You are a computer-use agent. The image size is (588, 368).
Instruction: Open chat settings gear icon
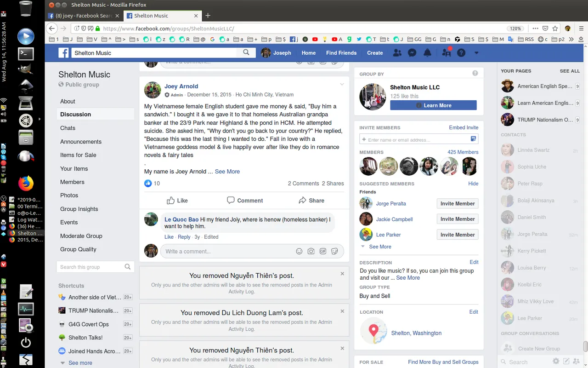tap(556, 362)
